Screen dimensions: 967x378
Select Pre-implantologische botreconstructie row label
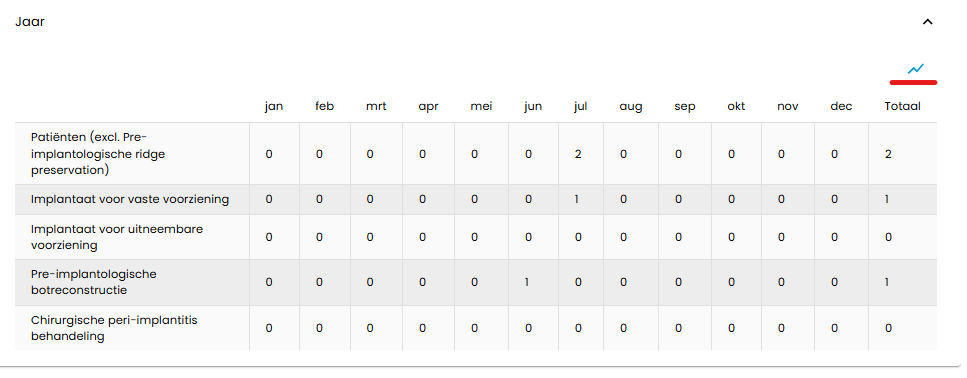point(94,282)
